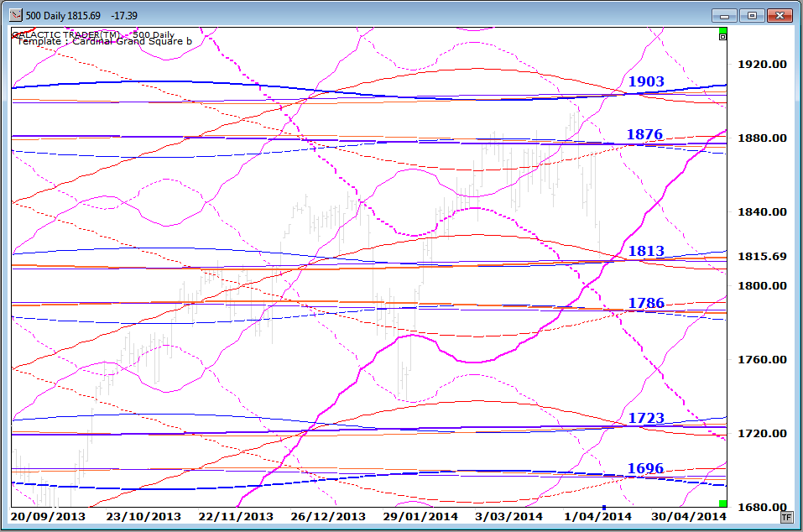
Task: Click the 1720.00 price axis value
Action: [762, 433]
